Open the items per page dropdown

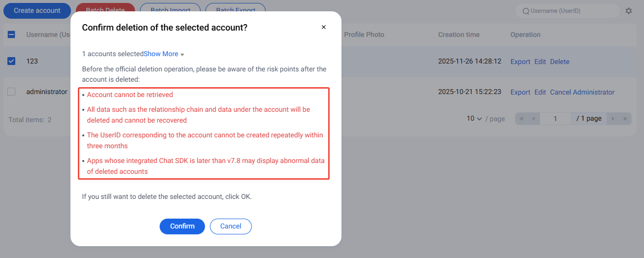(475, 119)
